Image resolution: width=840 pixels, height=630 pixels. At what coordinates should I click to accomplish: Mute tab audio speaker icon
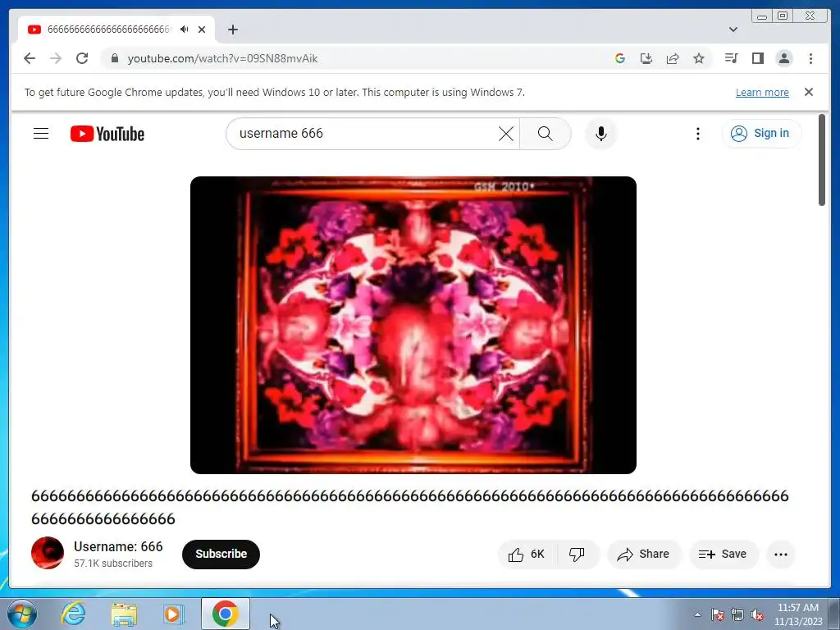185,30
